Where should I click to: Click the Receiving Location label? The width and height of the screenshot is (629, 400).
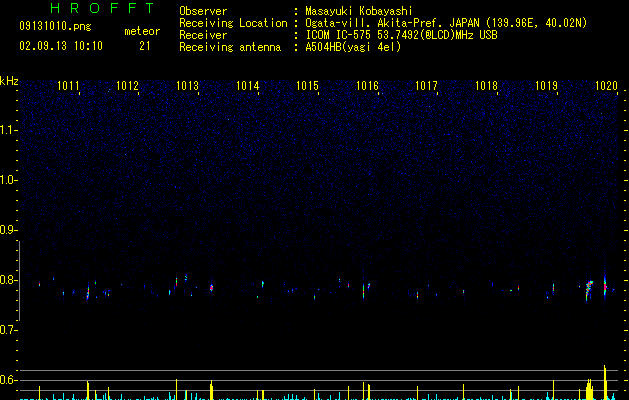tap(233, 23)
